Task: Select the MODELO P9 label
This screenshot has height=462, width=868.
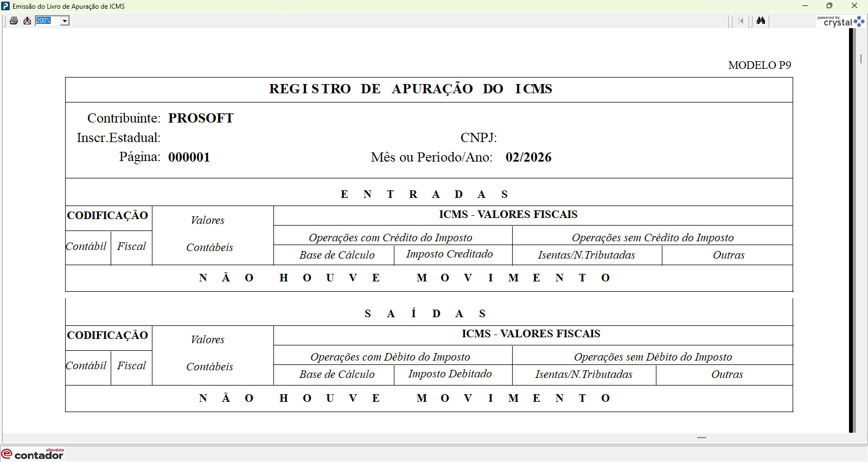Action: (759, 65)
